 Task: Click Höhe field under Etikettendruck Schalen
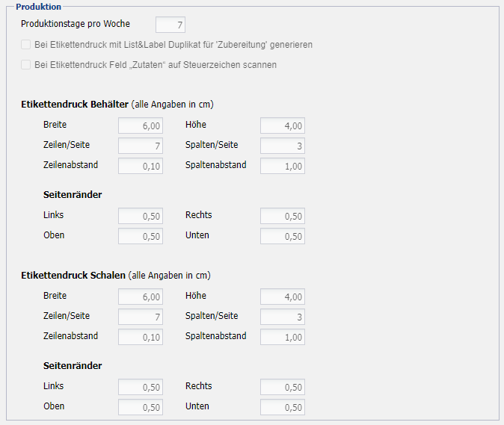click(x=282, y=297)
